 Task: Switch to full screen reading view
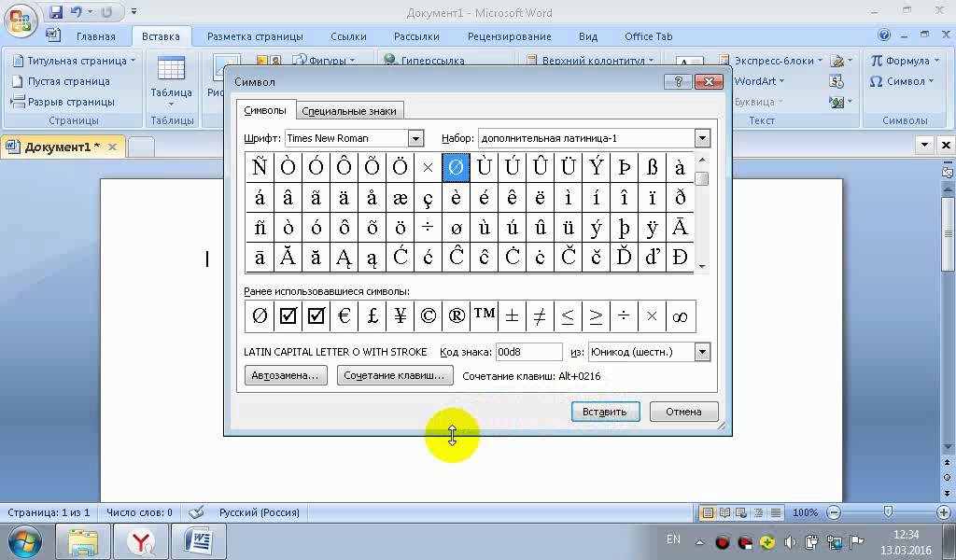click(x=724, y=512)
